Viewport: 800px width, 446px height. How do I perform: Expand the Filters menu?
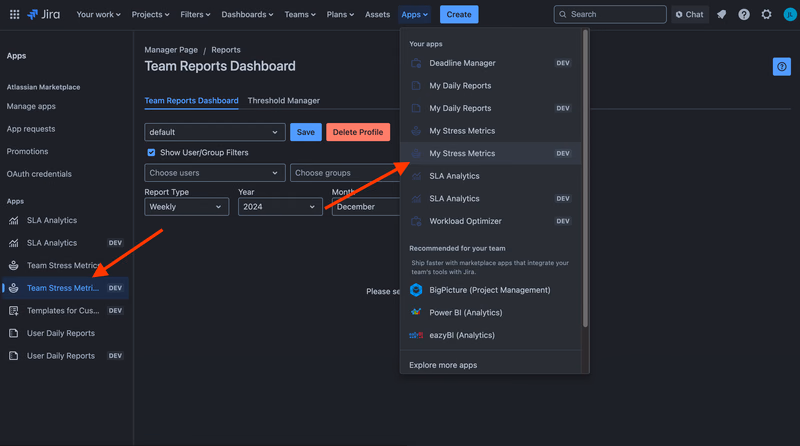[x=195, y=14]
